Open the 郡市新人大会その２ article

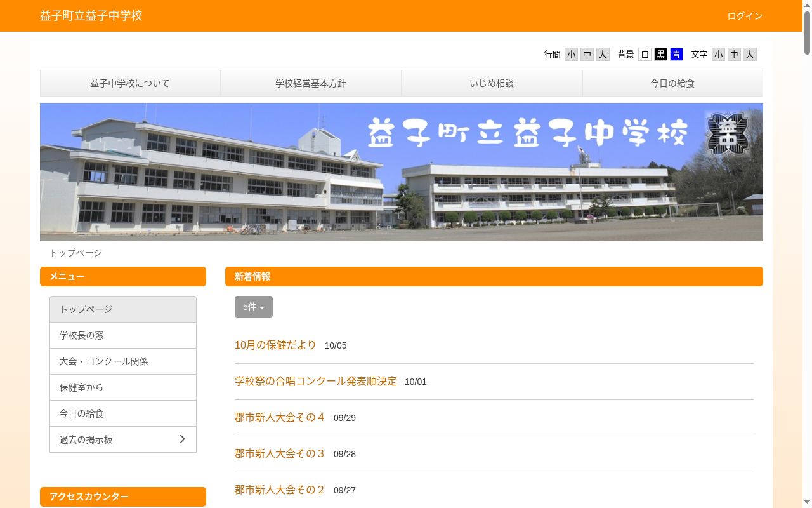280,490
